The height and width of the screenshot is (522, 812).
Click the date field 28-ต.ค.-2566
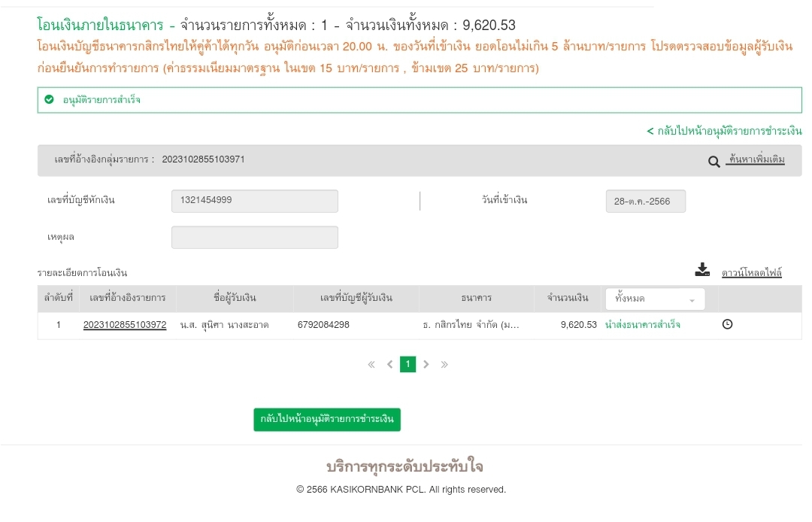tap(645, 202)
